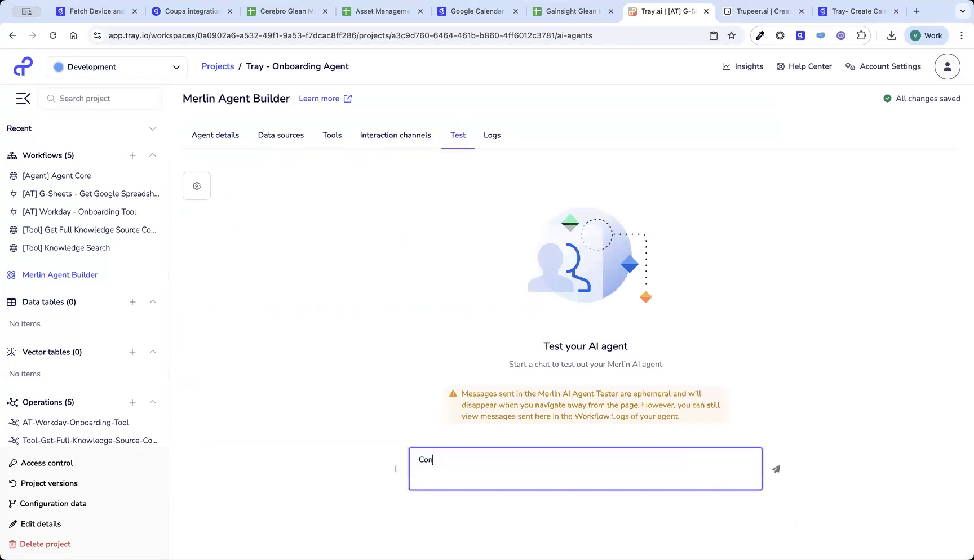The image size is (974, 560).
Task: Collapse the Recent section
Action: point(152,128)
